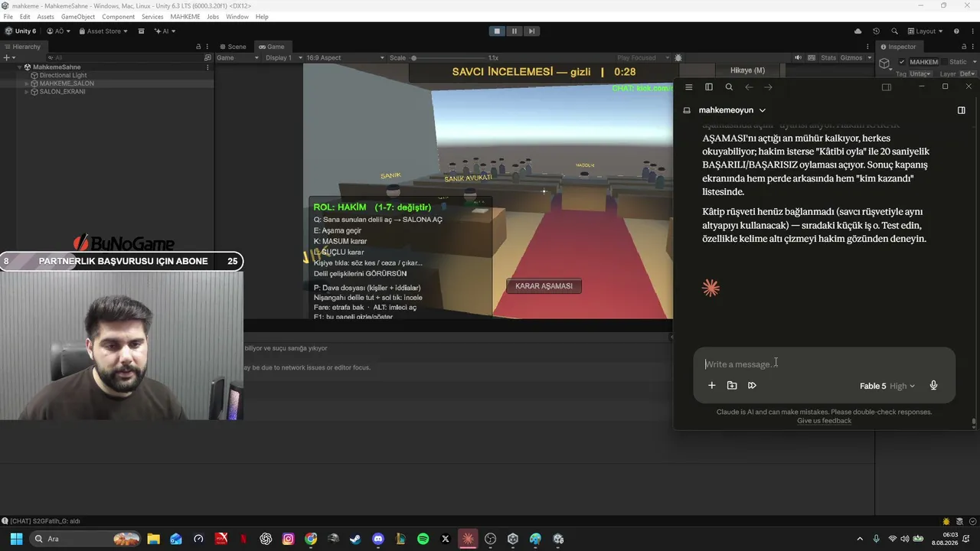The image size is (980, 551).
Task: Open the Window menu
Action: point(237,17)
